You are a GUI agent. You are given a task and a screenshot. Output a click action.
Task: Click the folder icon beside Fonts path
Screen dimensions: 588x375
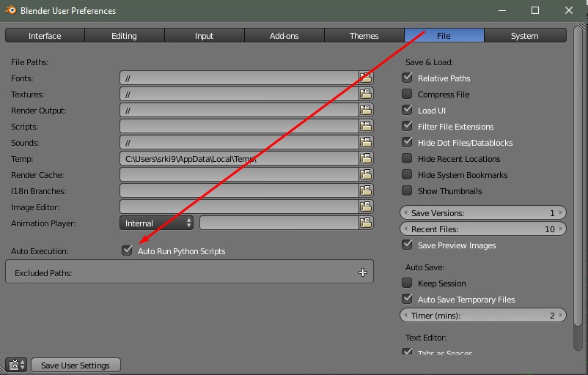tap(366, 78)
